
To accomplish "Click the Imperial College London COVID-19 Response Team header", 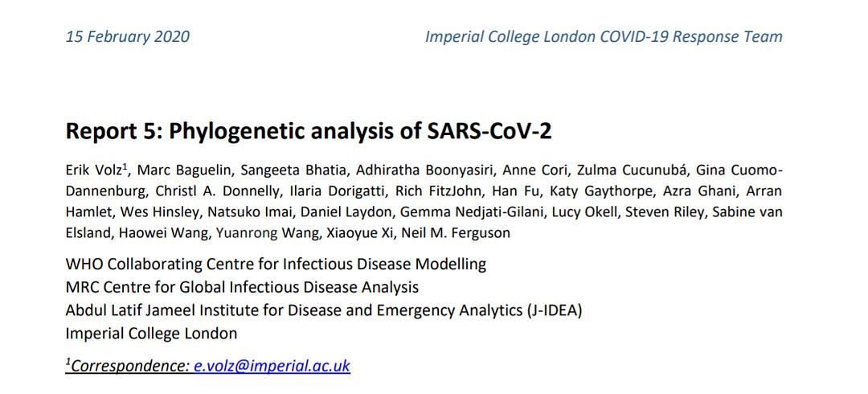I will click(603, 36).
